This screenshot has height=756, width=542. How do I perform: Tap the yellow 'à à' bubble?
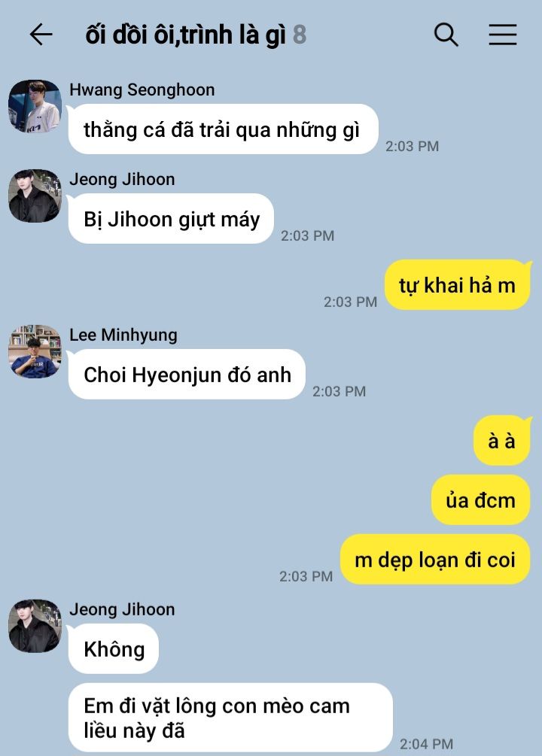coord(502,441)
